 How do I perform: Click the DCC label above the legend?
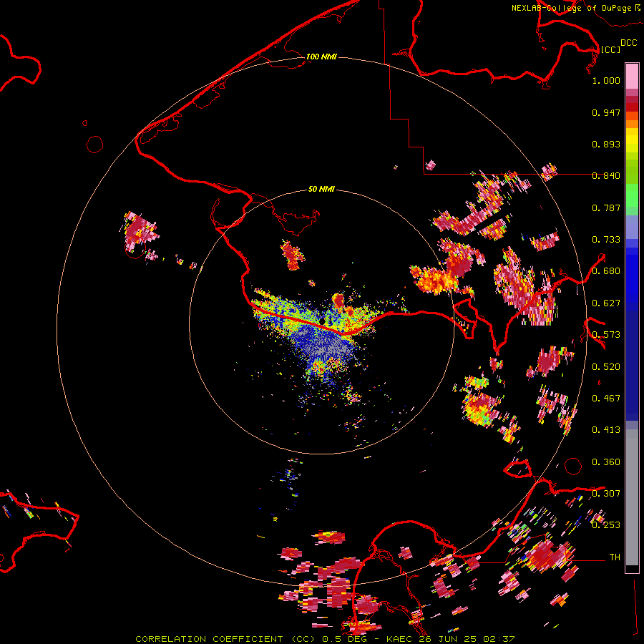628,43
